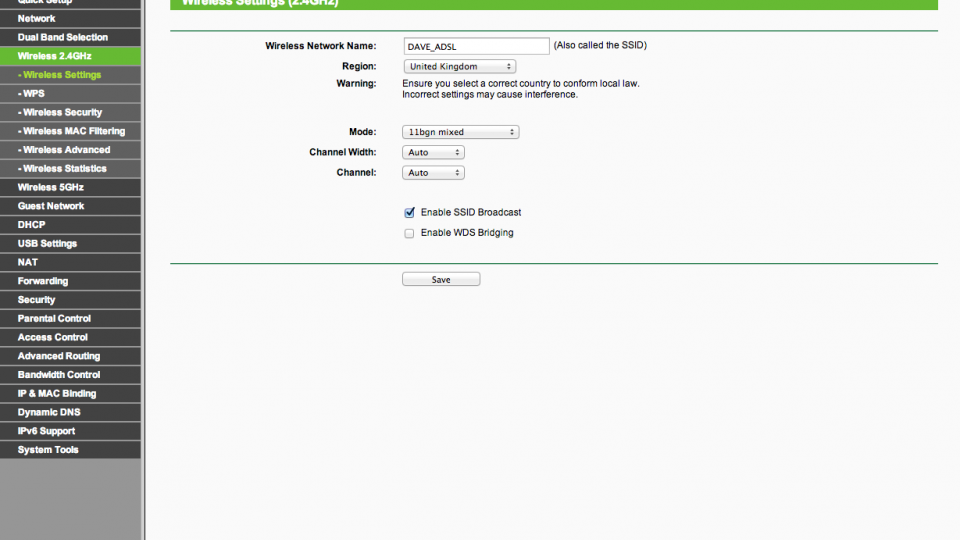The image size is (960, 540).
Task: Open Bandwidth Control page
Action: 70,375
